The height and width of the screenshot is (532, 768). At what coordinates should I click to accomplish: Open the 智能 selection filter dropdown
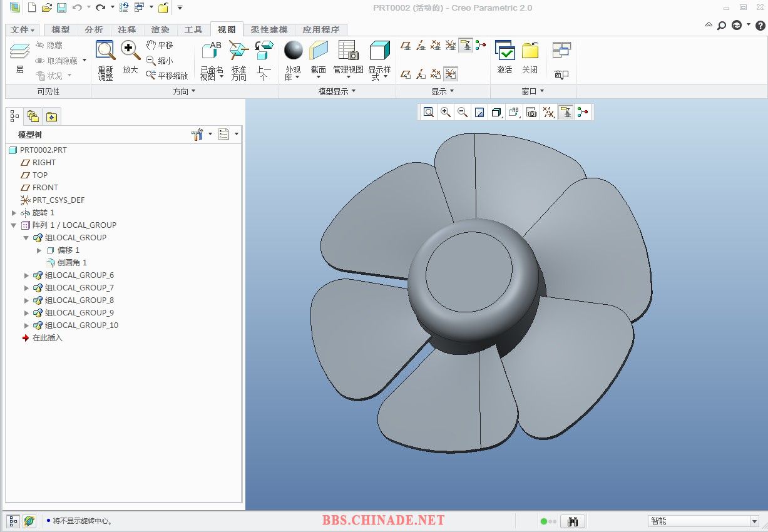(754, 521)
